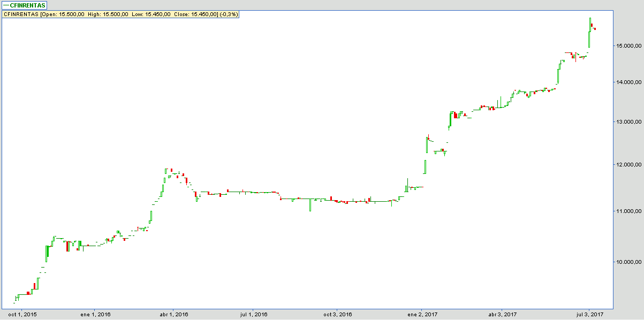Click the abr 1, 2016 date label
The height and width of the screenshot is (320, 644).
(174, 315)
